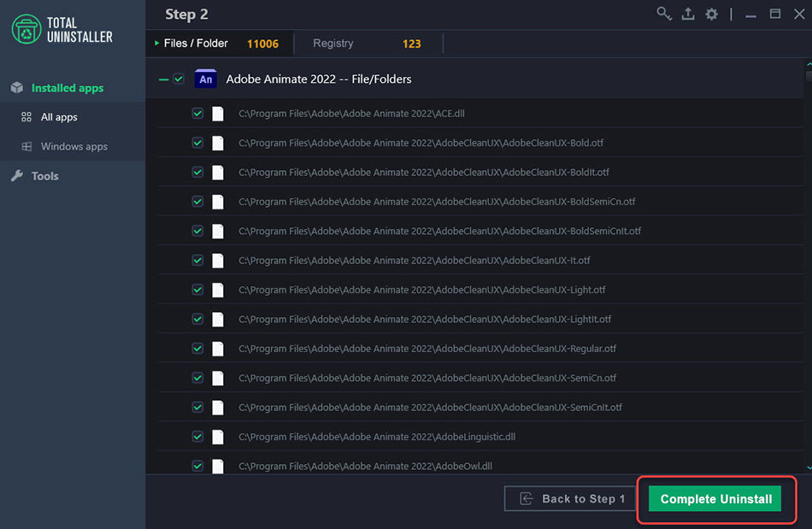Uncheck the AdobeCleanUX-Bold.otf checkbox
The image size is (812, 529).
tap(197, 143)
